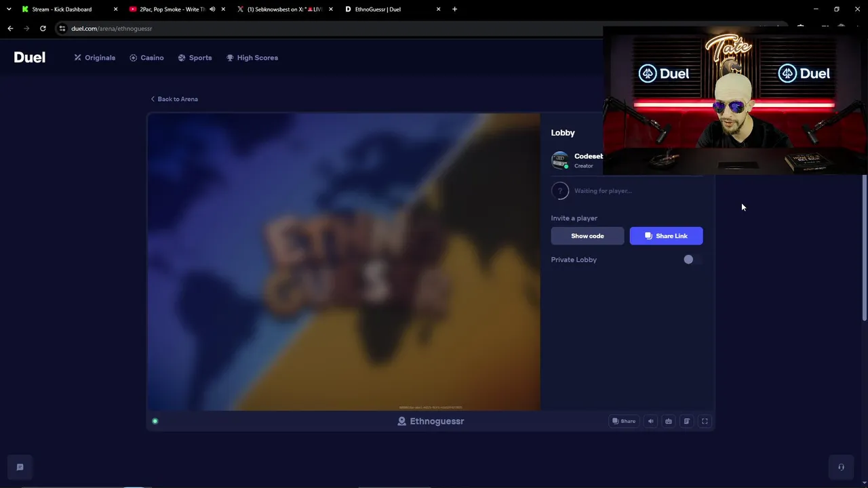Go to Sports section
This screenshot has width=868, height=488.
tap(195, 58)
